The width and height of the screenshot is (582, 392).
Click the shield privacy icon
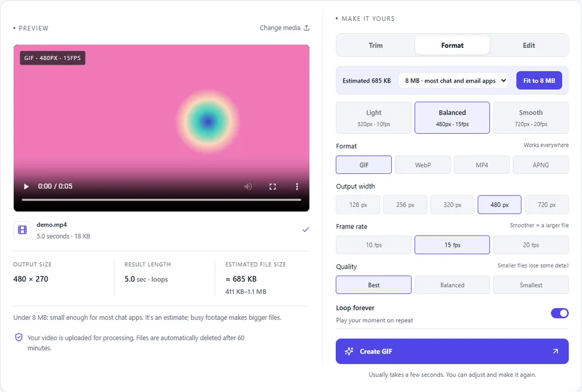[x=19, y=337]
